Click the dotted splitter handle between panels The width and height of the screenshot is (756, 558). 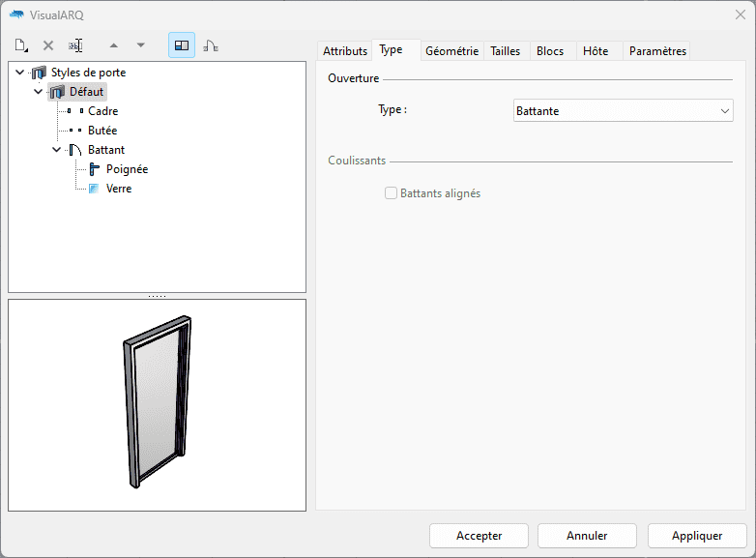coord(158,296)
